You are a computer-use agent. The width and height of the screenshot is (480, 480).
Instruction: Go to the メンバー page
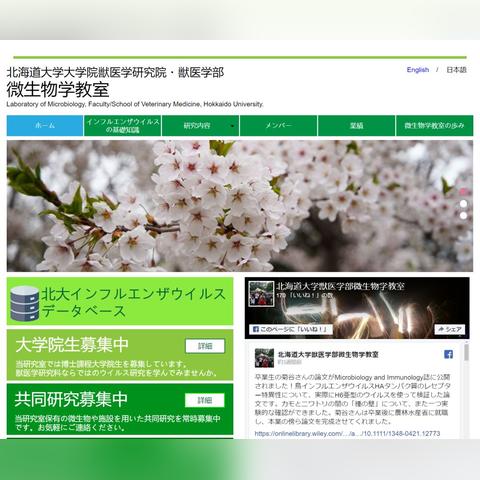click(x=278, y=126)
